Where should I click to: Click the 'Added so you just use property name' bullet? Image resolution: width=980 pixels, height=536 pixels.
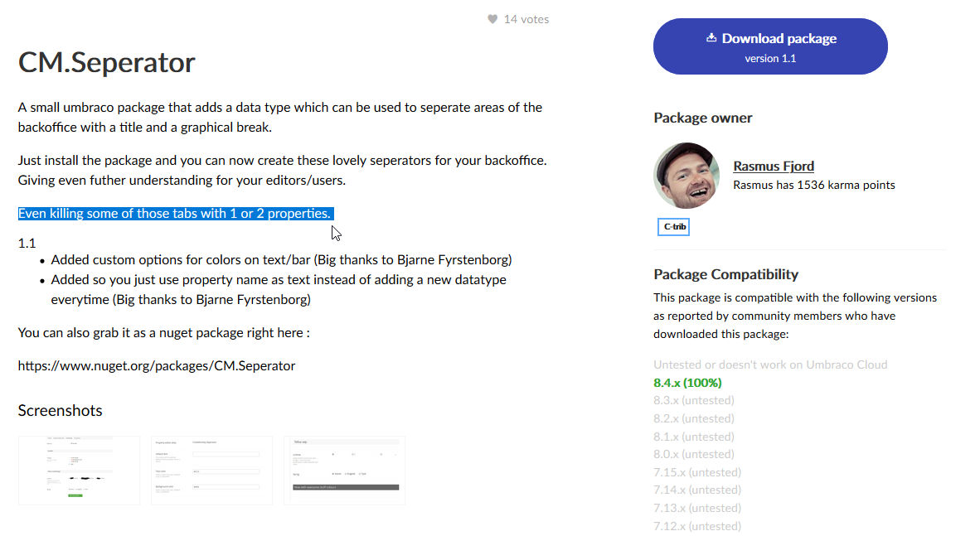click(x=279, y=290)
